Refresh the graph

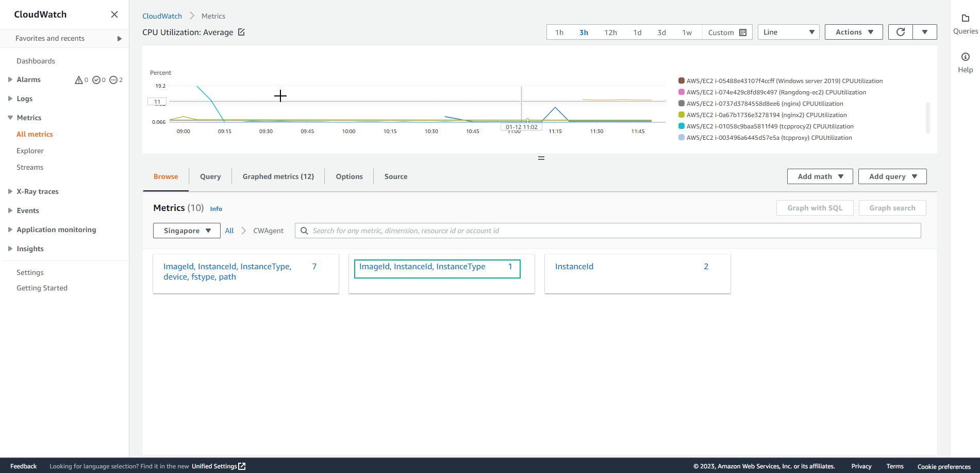(901, 32)
